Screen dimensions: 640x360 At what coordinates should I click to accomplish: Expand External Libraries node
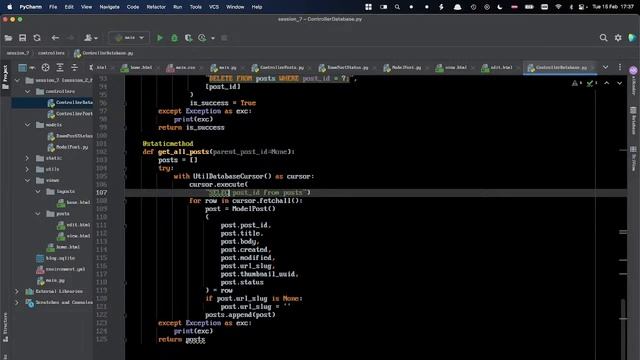click(x=17, y=291)
